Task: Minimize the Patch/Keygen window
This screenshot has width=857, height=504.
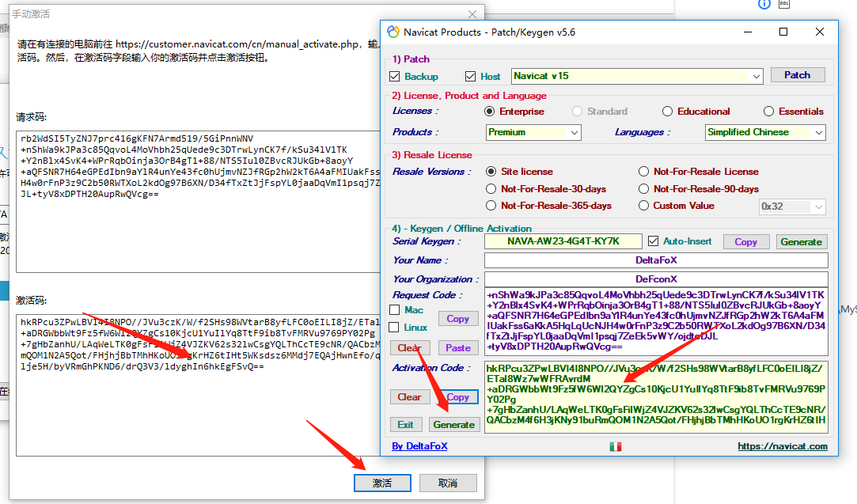Action: tap(748, 32)
